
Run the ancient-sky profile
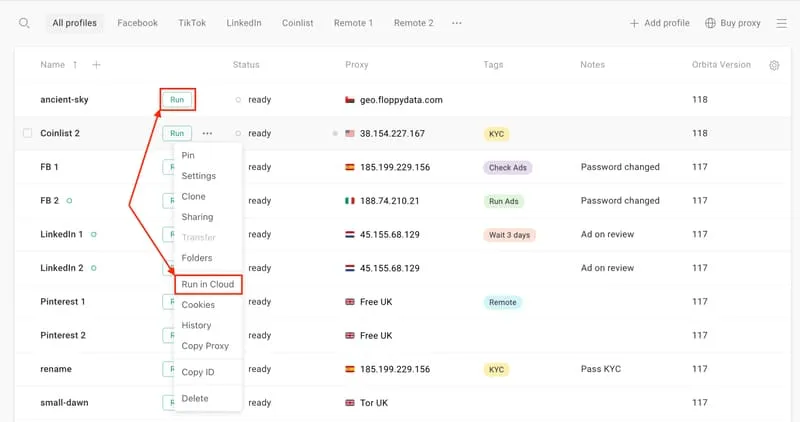click(x=177, y=100)
